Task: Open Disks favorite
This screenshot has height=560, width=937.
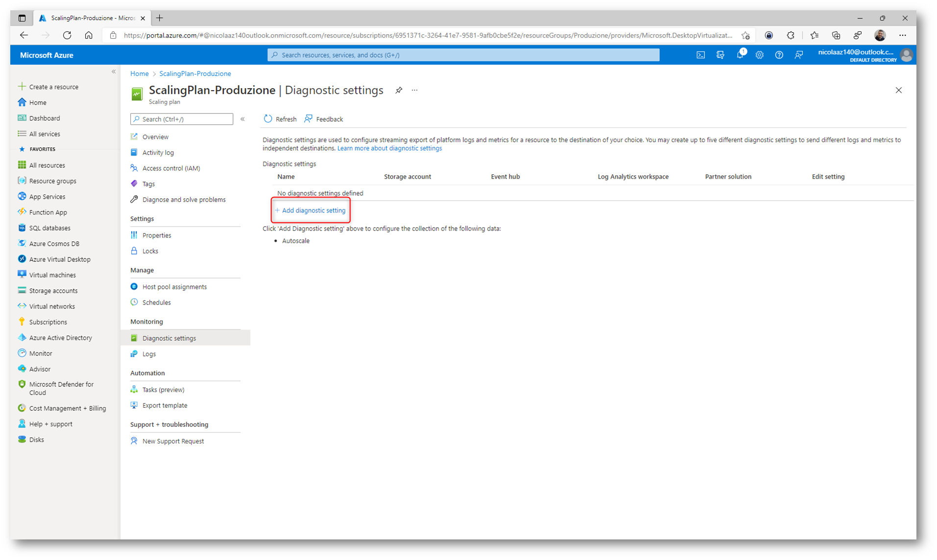Action: (36, 440)
